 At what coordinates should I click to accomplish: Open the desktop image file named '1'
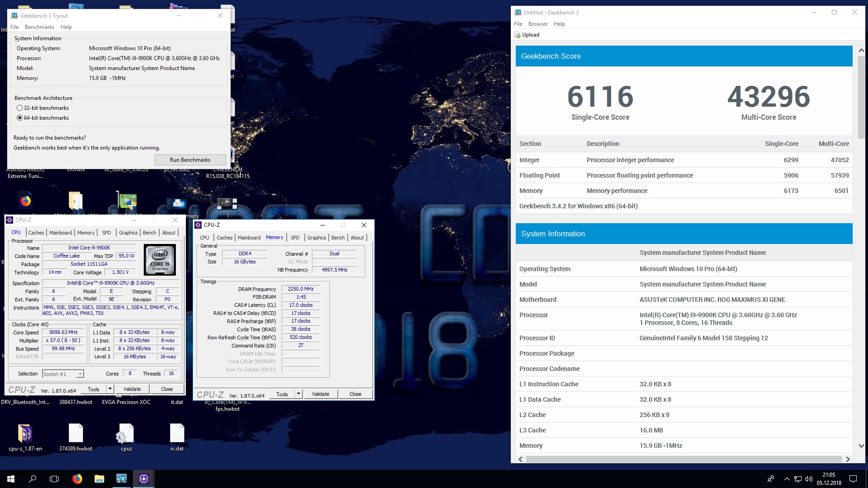click(227, 203)
